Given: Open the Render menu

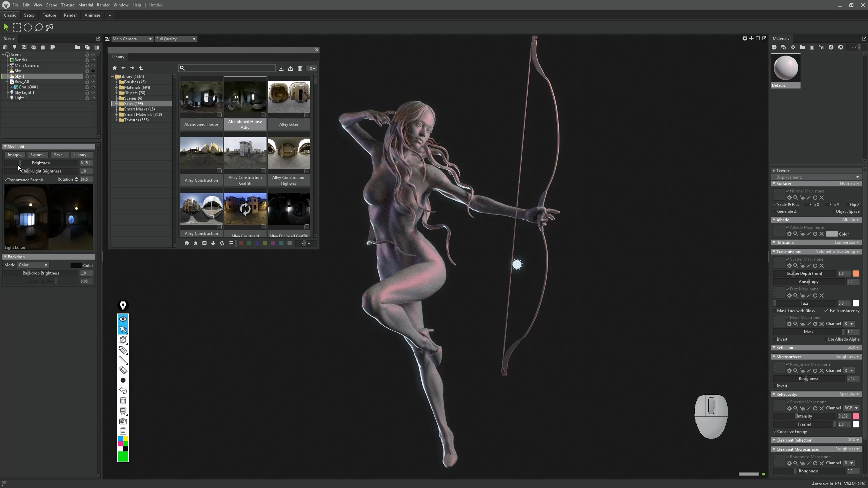Looking at the screenshot, I should (x=103, y=5).
